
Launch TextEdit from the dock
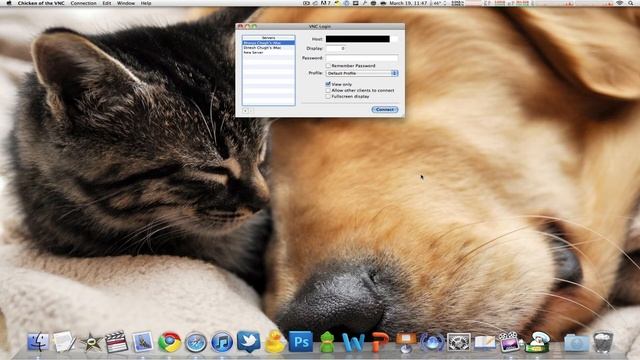tap(64, 341)
